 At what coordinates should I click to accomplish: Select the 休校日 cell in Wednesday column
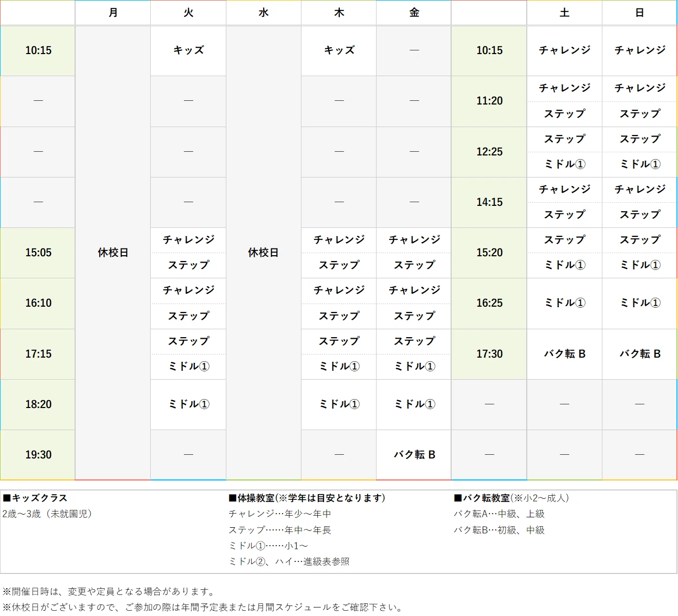click(x=263, y=253)
